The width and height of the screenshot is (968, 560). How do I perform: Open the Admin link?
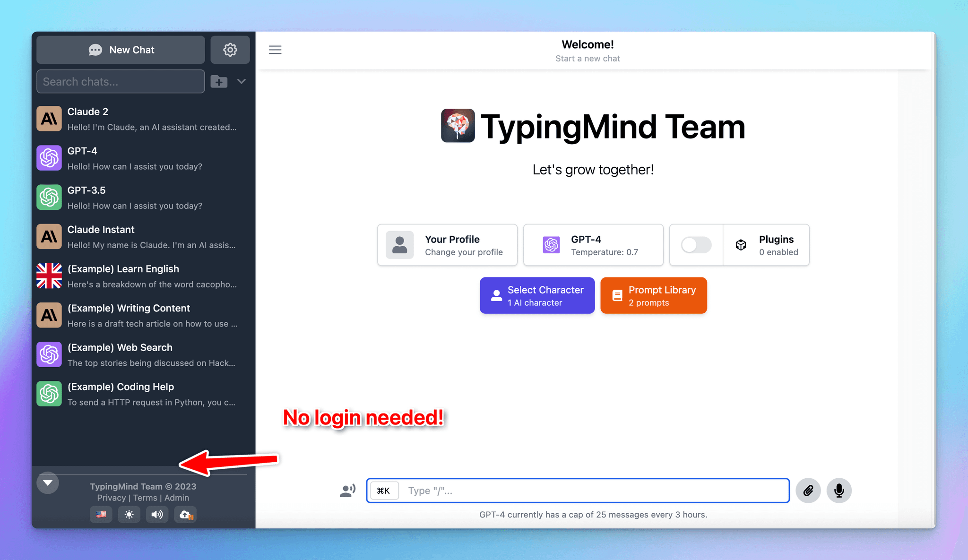[177, 498]
